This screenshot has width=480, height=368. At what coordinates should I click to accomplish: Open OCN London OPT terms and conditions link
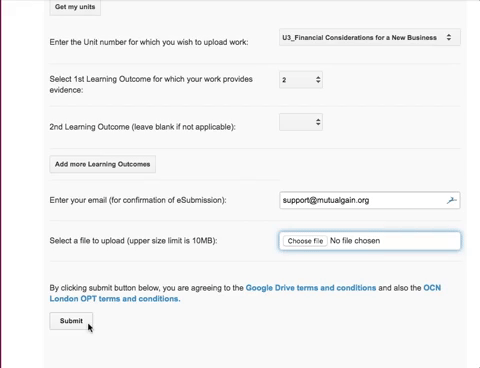(x=245, y=293)
